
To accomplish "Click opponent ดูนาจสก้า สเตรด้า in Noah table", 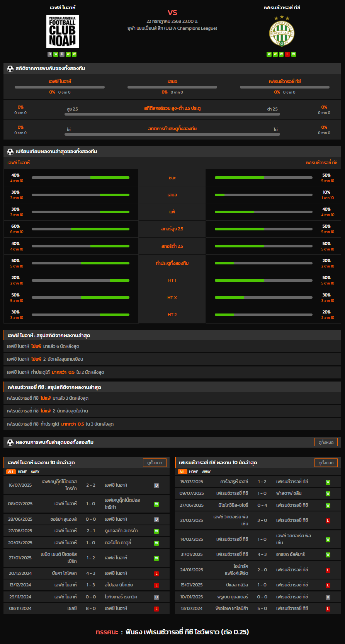I will point(121,531).
